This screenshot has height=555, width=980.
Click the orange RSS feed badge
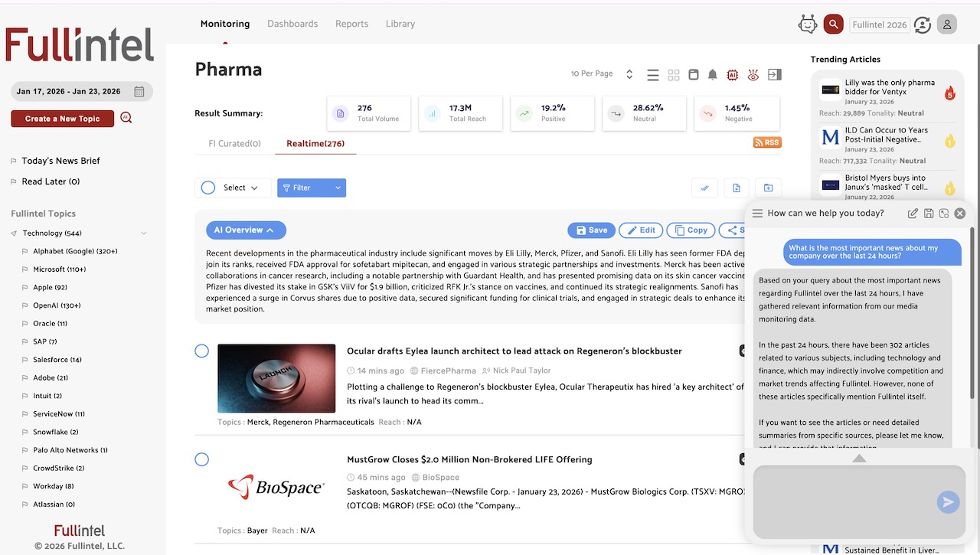767,142
